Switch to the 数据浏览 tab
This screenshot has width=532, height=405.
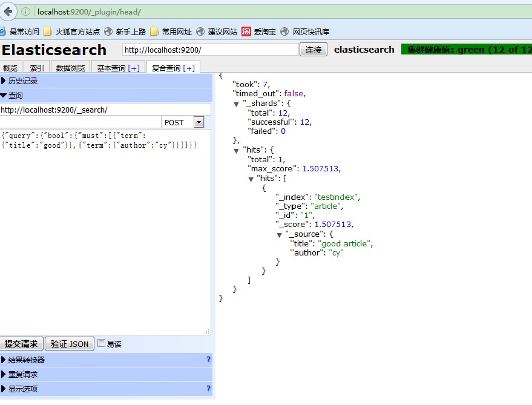tap(70, 68)
